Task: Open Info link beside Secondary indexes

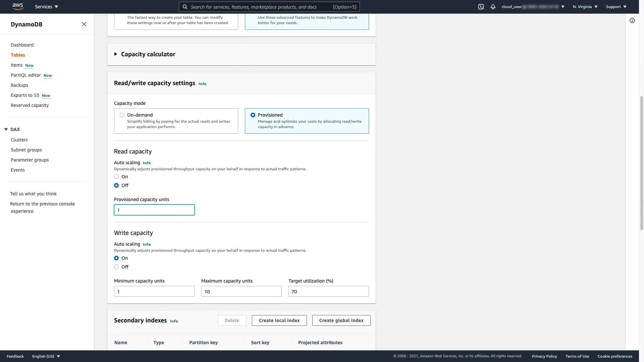Action: click(174, 321)
